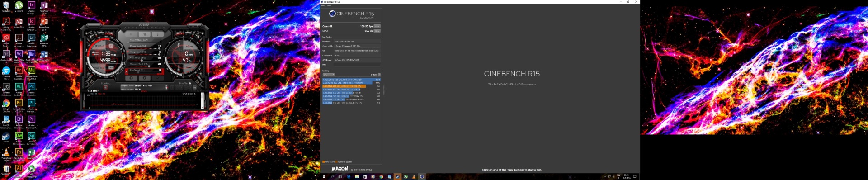Toggle the ranking Details button

click(379, 75)
